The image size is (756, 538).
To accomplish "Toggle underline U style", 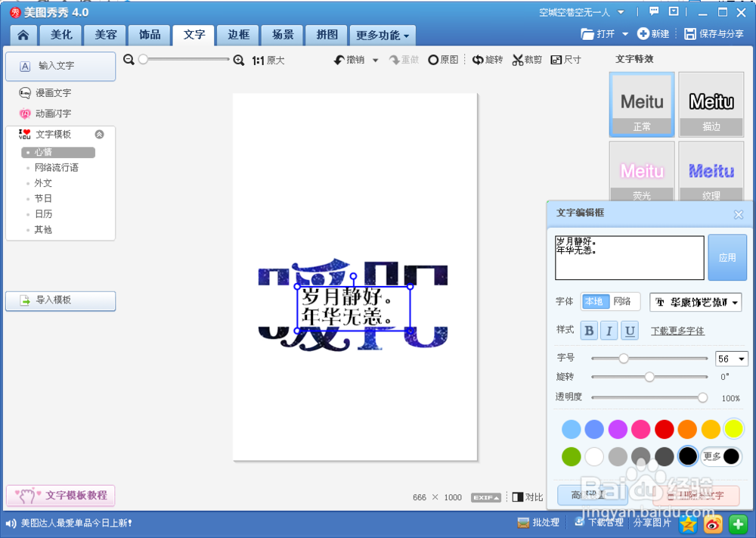I will click(630, 331).
